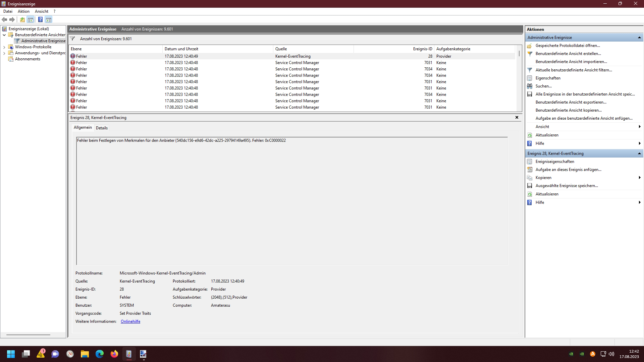Click the up one level folder icon

(x=22, y=19)
